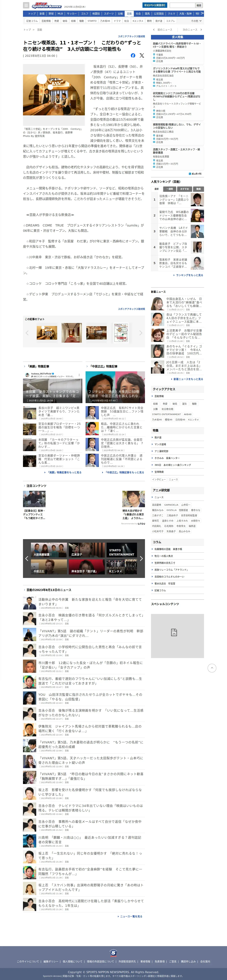Viewport: 227px width, 980px height.
Task: Switch ranking to おすすめ tab
Action: pyautogui.click(x=185, y=189)
